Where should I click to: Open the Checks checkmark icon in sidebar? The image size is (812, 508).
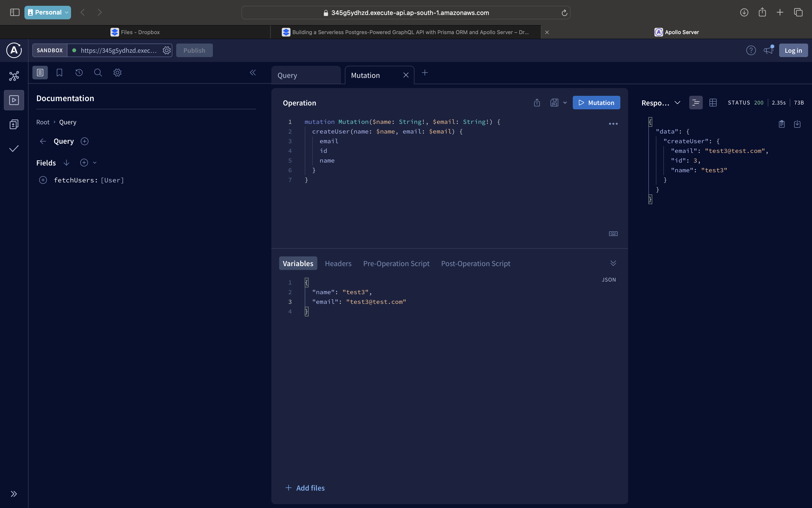(x=14, y=149)
